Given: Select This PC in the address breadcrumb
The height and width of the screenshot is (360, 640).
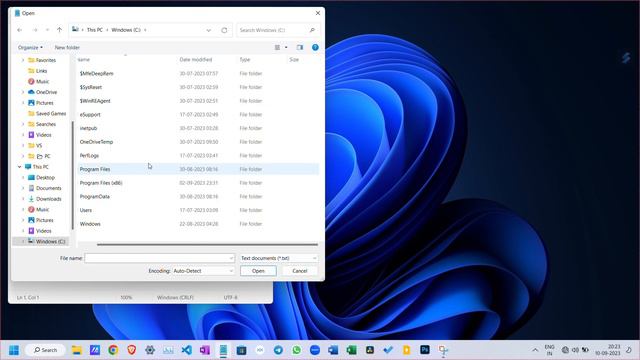Looking at the screenshot, I should 95,30.
